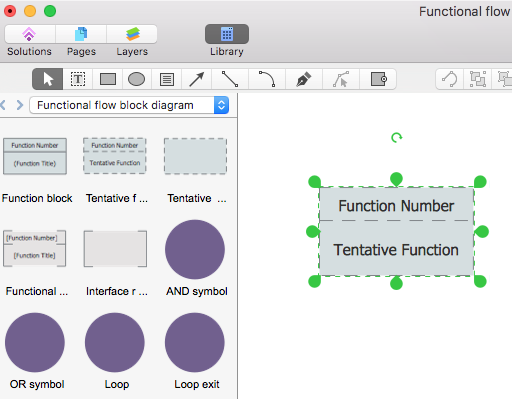512x399 pixels.
Task: Click the Function Number text in canvas shape
Action: pos(396,206)
